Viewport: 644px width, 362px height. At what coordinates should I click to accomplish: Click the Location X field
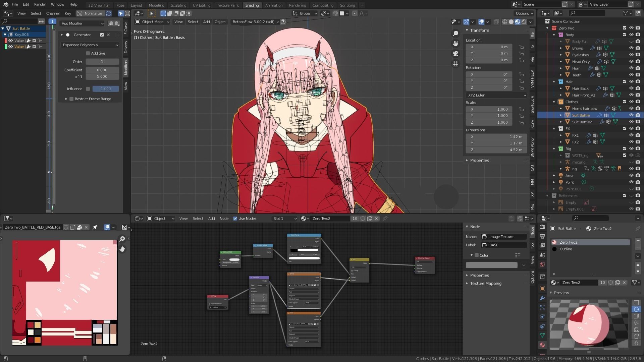(x=489, y=47)
